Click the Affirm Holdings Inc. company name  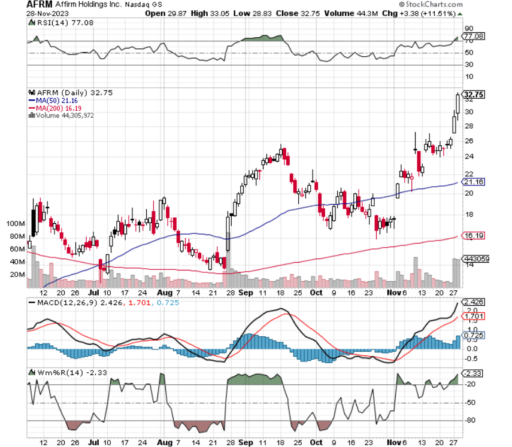click(88, 4)
